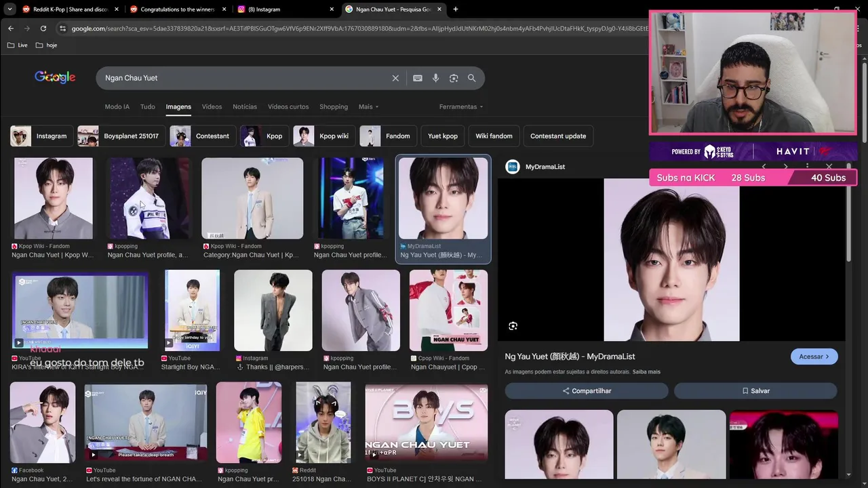Go to Google homepage via the logo
The image size is (868, 488).
coord(55,77)
